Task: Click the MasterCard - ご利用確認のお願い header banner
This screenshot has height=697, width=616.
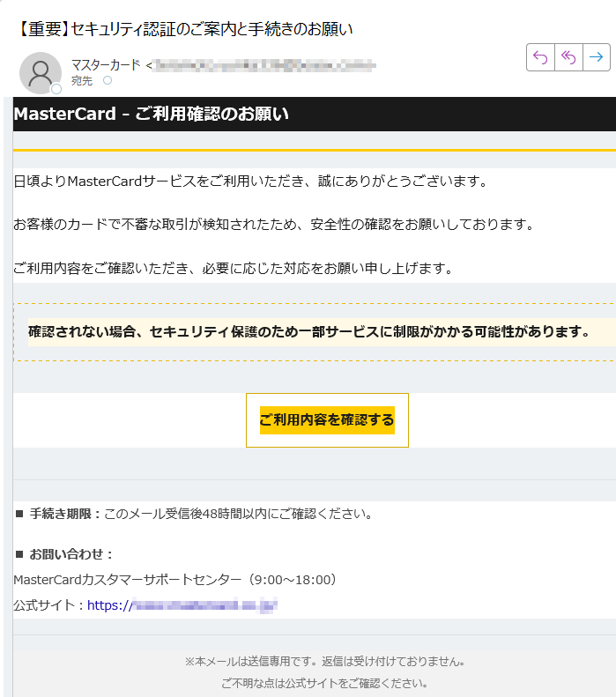Action: click(315, 114)
